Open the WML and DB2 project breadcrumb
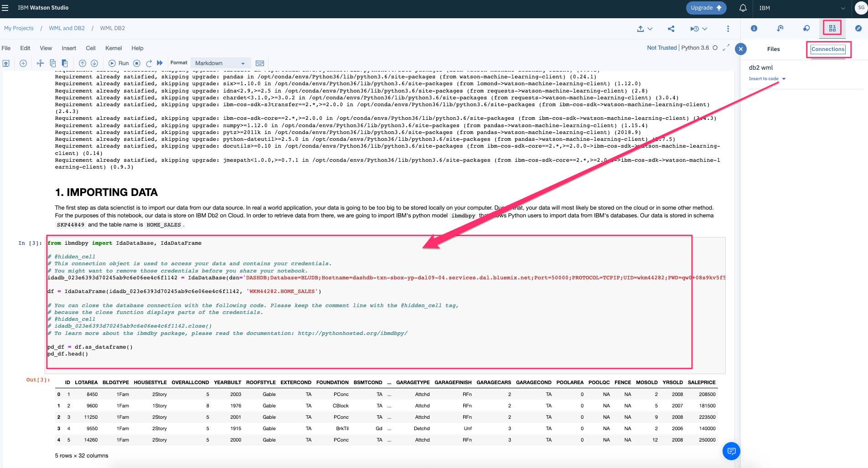The height and width of the screenshot is (468, 868). (x=67, y=28)
